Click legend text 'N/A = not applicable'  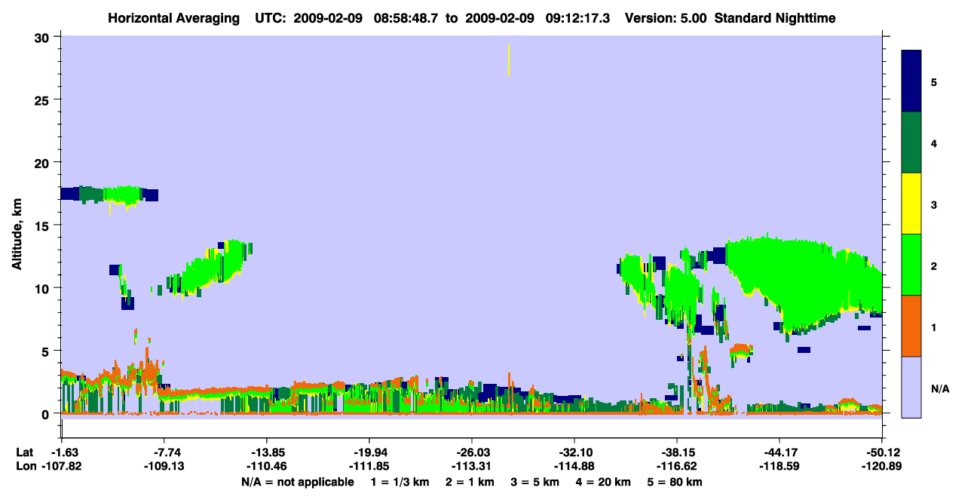(x=297, y=482)
